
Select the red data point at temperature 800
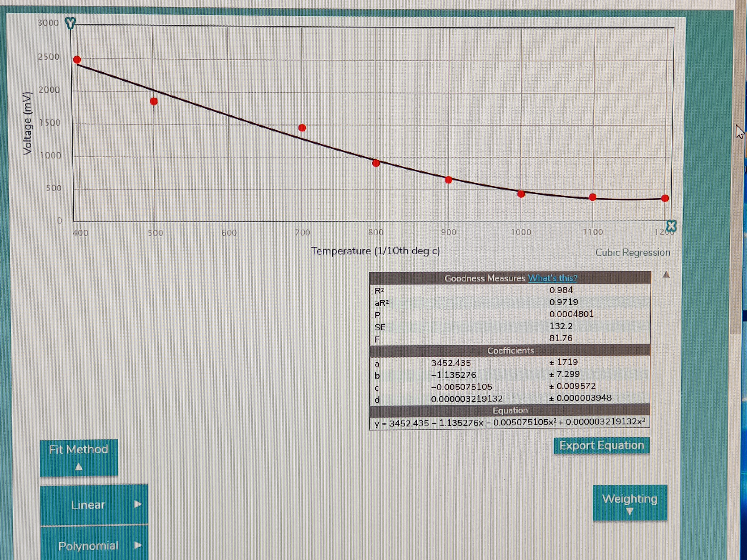376,163
